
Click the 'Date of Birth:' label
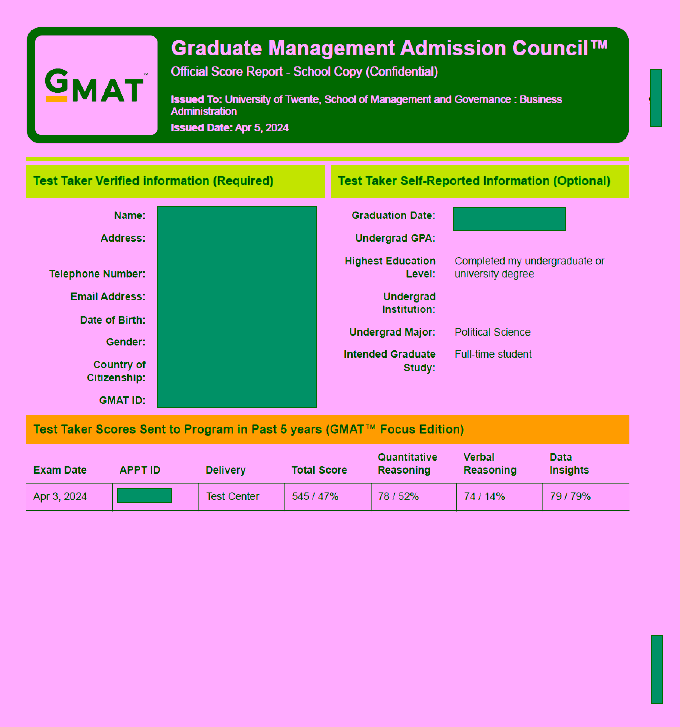(113, 320)
